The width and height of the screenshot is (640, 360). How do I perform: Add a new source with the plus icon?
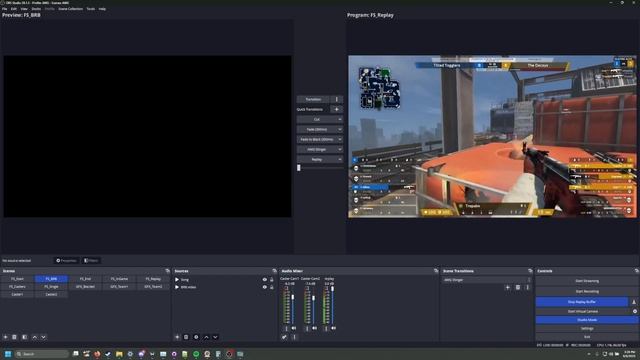[177, 337]
